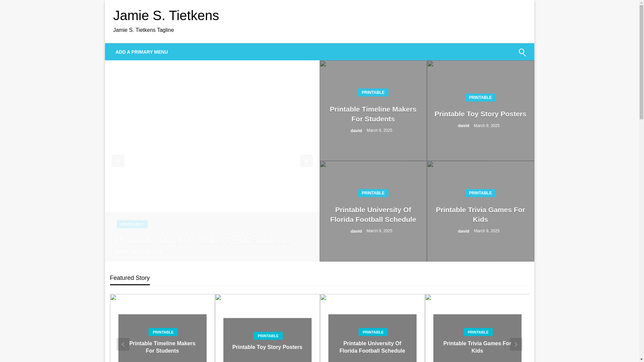Select PRINTABLE tag on featured Trivia Games card

coord(478,332)
